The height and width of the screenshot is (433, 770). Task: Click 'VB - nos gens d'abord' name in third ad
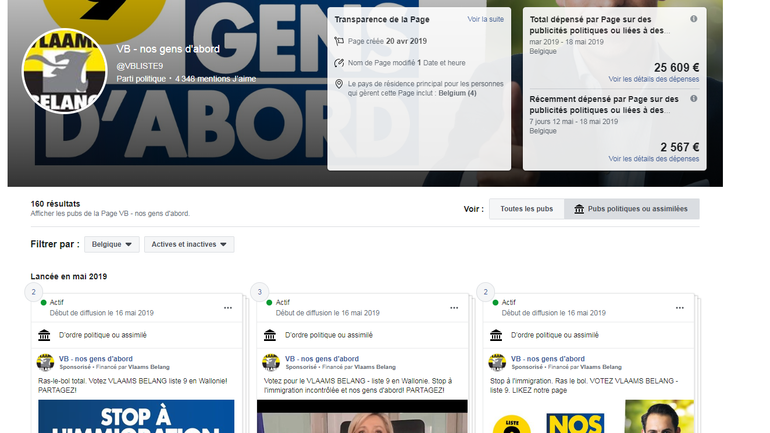point(547,358)
